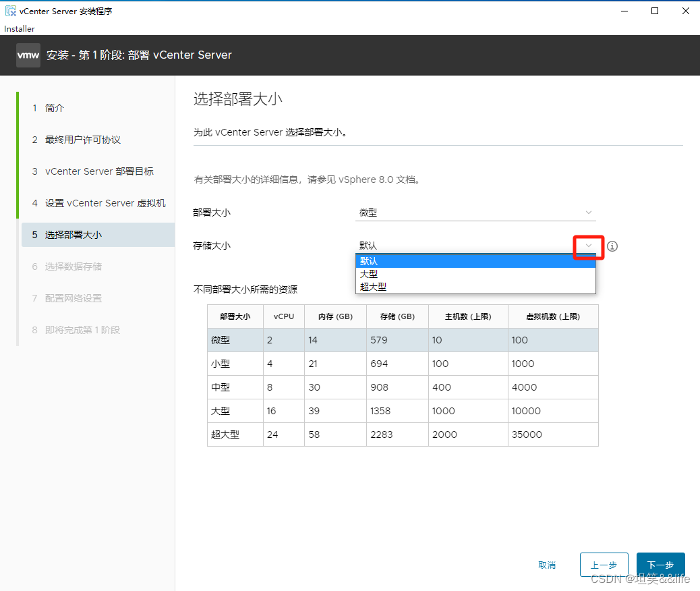Click the vmw logo in header
Image resolution: width=700 pixels, height=591 pixels.
tap(28, 55)
